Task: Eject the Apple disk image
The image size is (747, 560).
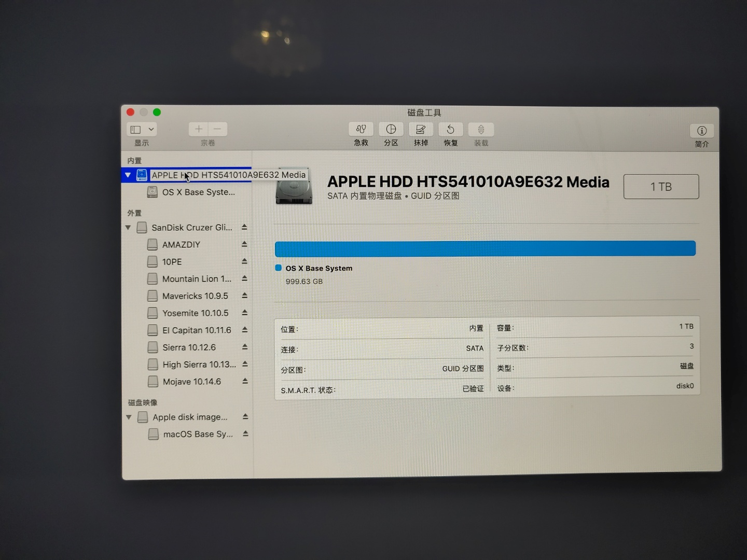Action: click(245, 416)
